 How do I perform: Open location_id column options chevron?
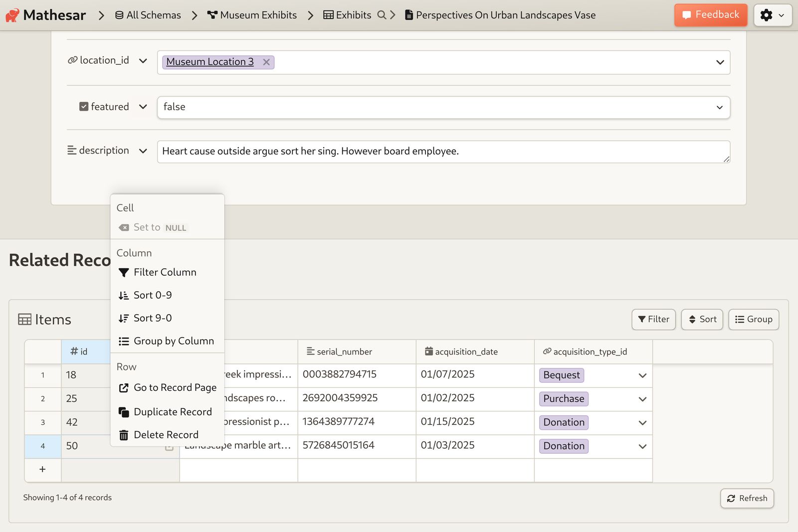pyautogui.click(x=143, y=61)
